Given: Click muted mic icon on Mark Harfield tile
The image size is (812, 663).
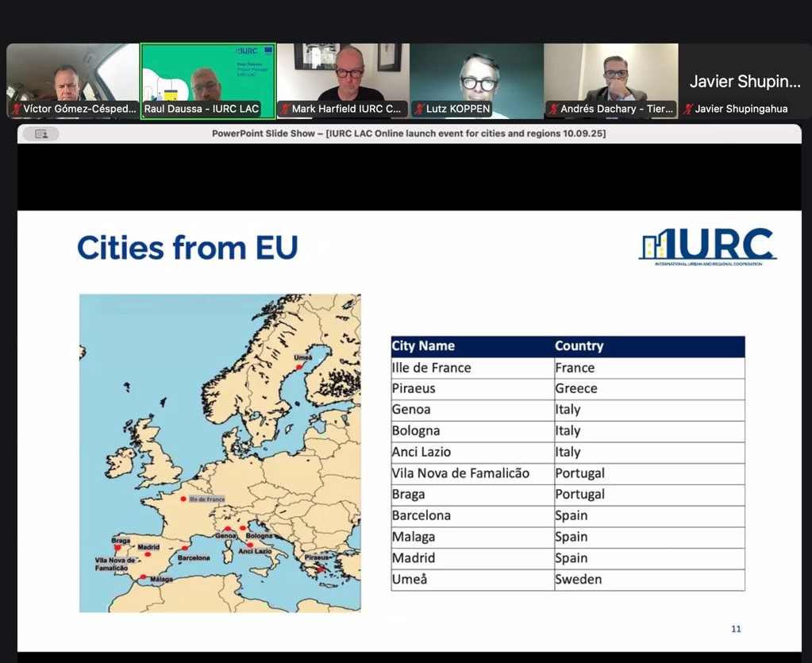Looking at the screenshot, I should pyautogui.click(x=284, y=110).
